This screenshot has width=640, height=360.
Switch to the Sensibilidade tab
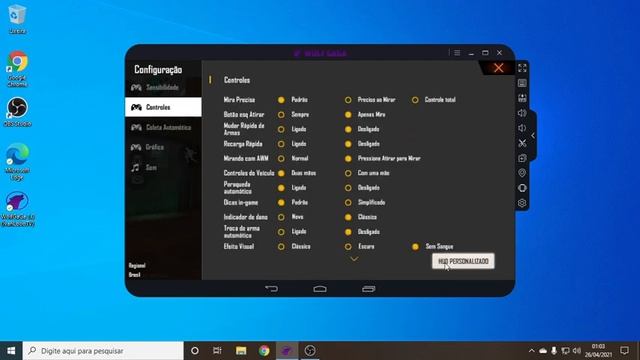[x=163, y=87]
